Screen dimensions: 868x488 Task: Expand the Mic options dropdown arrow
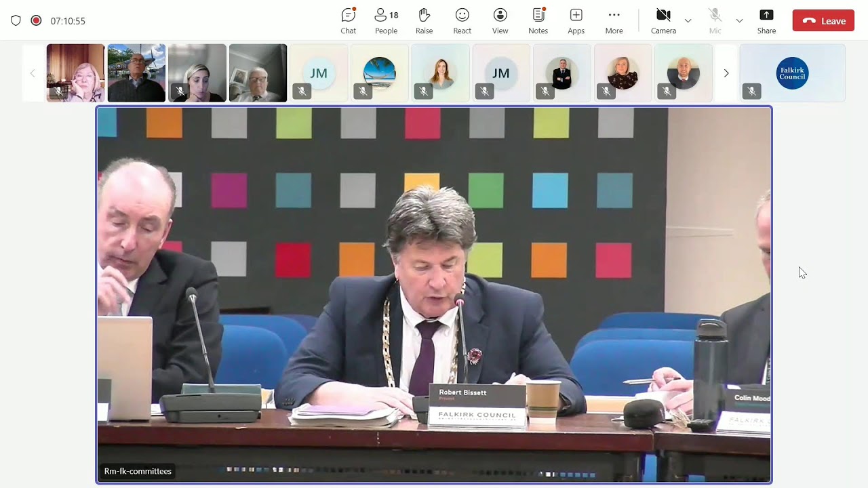[739, 21]
